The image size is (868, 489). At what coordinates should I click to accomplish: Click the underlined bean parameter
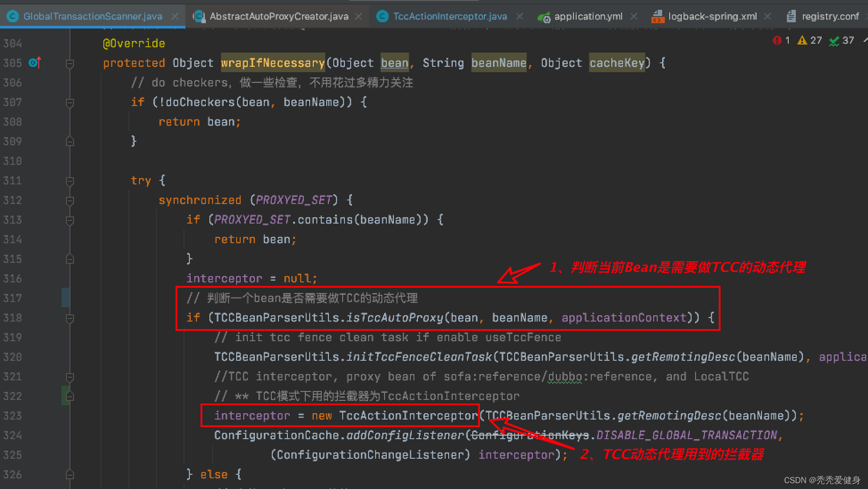click(395, 63)
